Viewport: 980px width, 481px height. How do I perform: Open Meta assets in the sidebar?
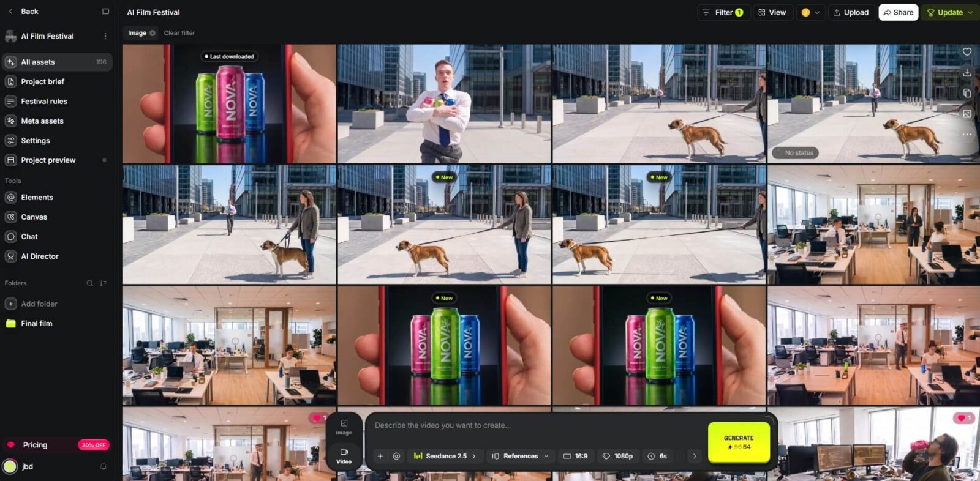57,121
